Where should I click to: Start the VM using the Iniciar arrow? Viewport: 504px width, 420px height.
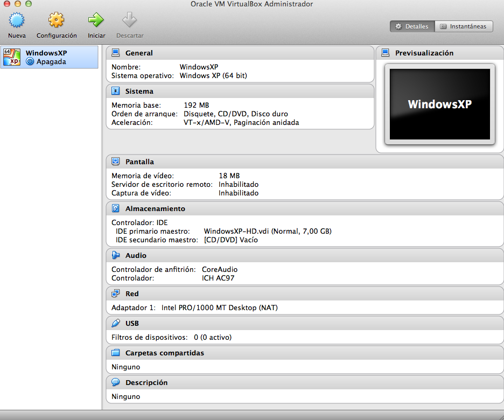(96, 24)
